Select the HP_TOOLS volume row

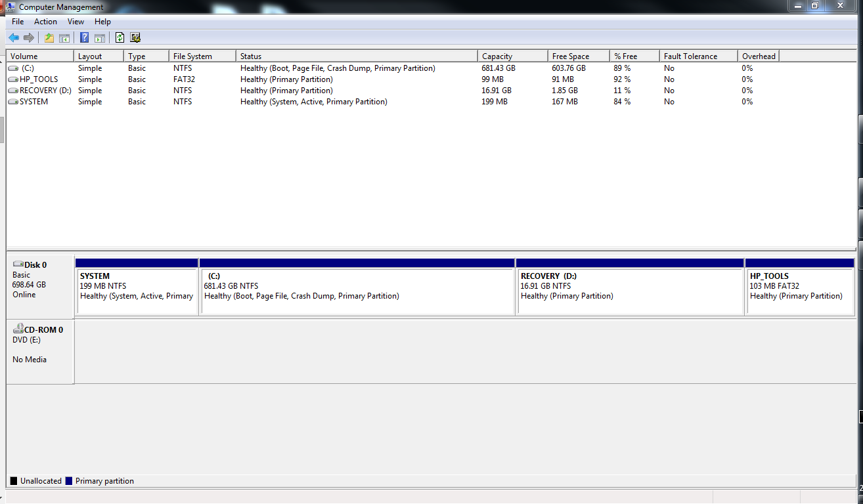pyautogui.click(x=394, y=79)
